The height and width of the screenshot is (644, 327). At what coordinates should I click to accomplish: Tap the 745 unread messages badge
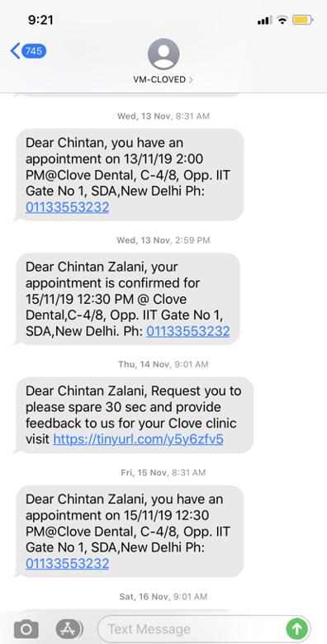[34, 51]
